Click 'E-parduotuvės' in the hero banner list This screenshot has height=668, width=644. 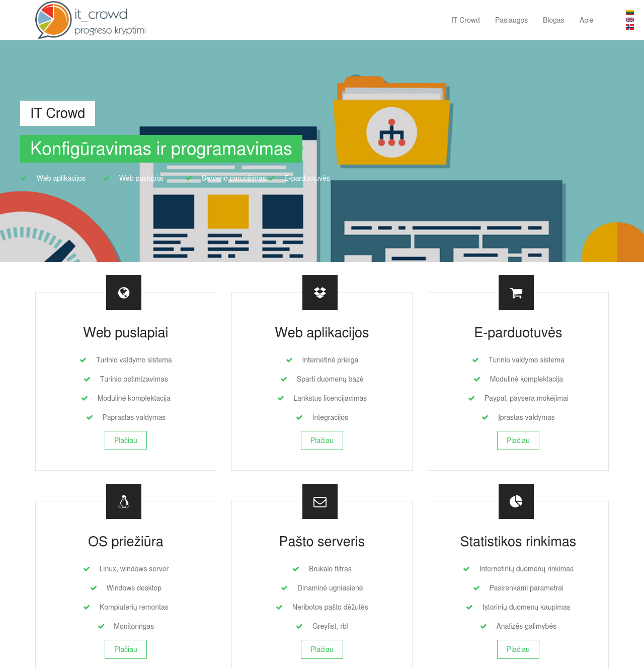(x=307, y=178)
